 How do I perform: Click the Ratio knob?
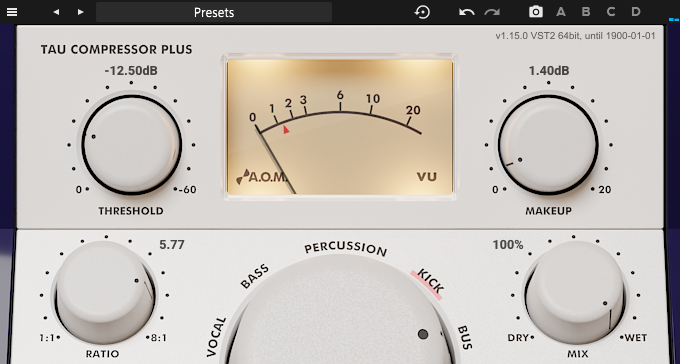pyautogui.click(x=105, y=293)
